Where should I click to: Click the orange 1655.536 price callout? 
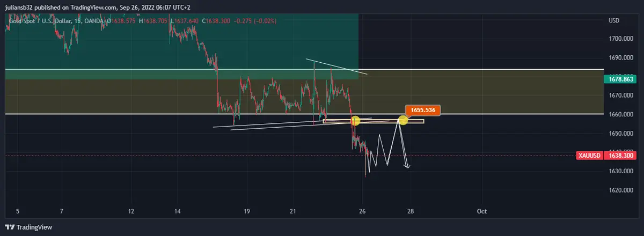point(423,110)
